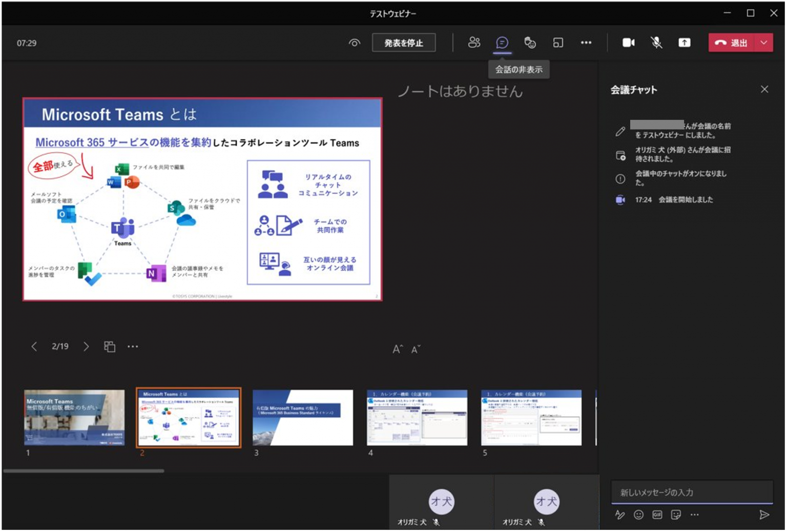Click the thumbnail strip horizontal scrollbar
This screenshot has height=532, width=787.
[84, 470]
